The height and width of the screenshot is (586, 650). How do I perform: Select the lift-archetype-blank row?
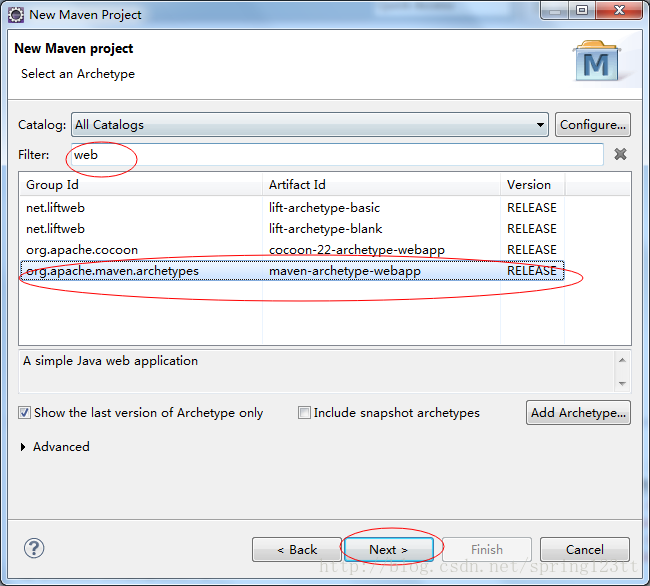click(292, 229)
